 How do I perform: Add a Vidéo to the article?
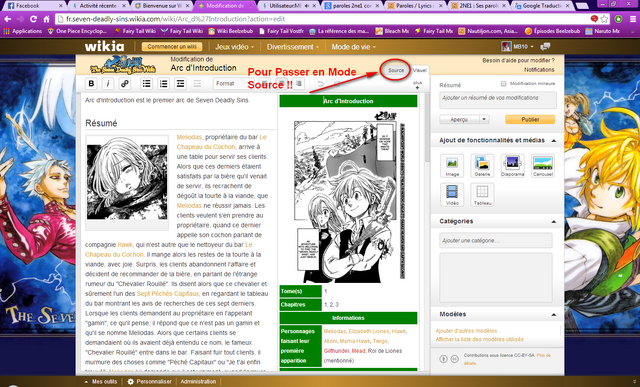pos(452,194)
